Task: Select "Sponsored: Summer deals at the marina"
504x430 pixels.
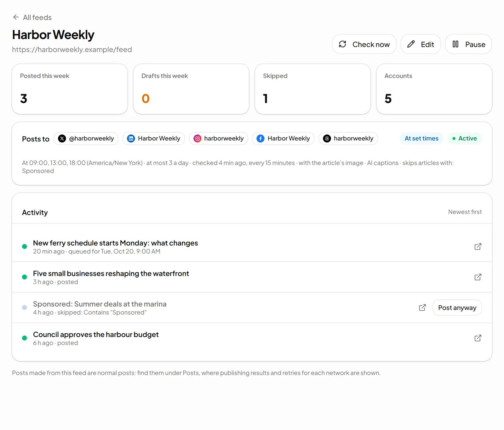Action: click(x=100, y=304)
